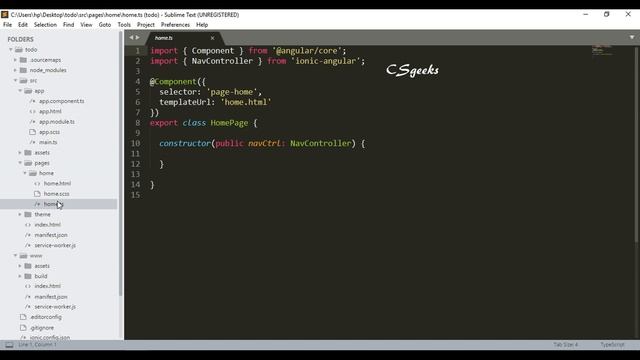The image size is (640, 360).
Task: Click the app.html file icon
Action: click(x=33, y=111)
